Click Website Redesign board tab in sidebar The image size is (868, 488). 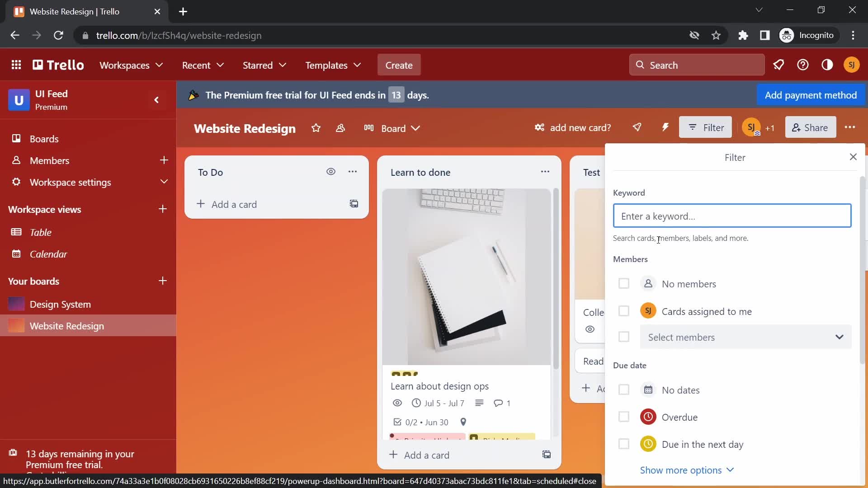tap(67, 325)
